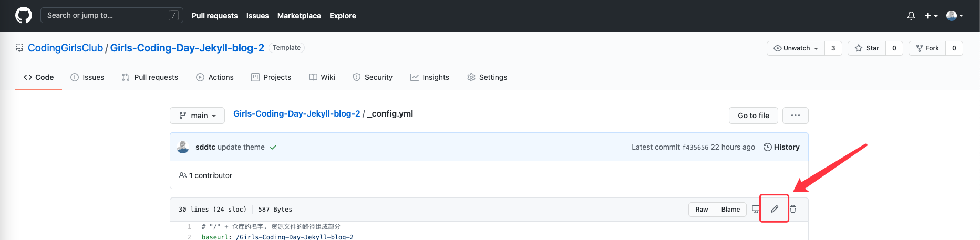This screenshot has height=240, width=980.
Task: View the stargazers count 0 next to Star
Action: 894,48
